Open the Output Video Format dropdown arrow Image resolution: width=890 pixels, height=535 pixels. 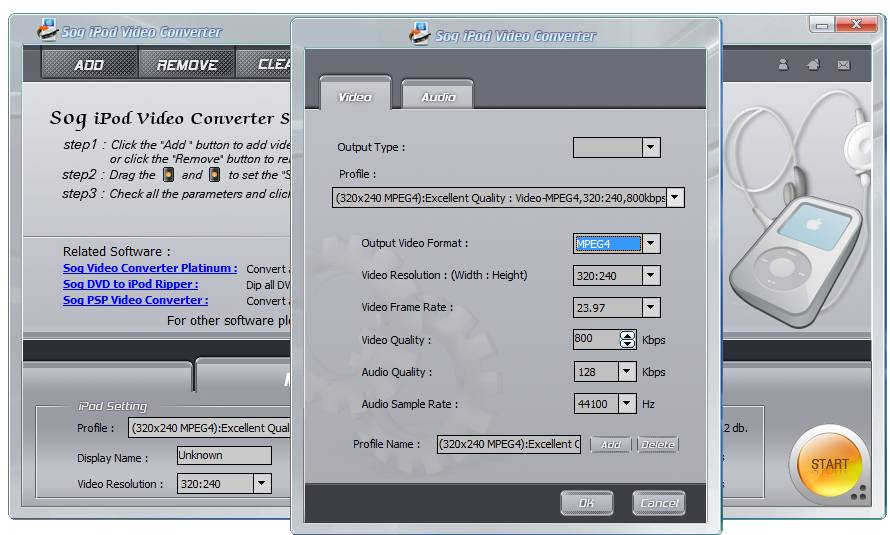651,244
